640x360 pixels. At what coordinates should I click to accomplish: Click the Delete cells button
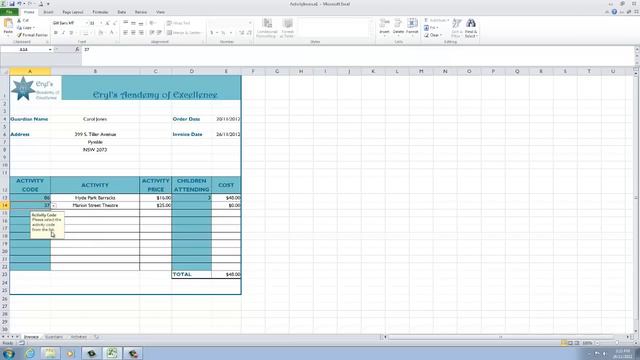click(398, 27)
